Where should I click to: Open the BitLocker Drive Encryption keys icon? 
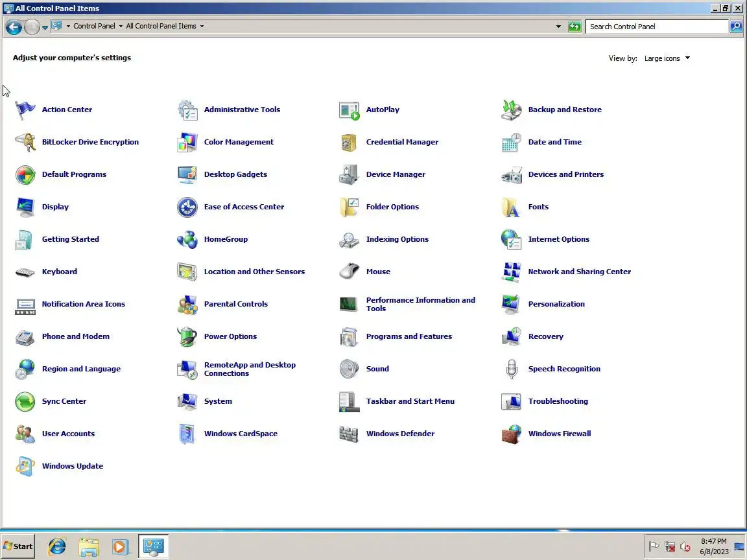coord(25,143)
